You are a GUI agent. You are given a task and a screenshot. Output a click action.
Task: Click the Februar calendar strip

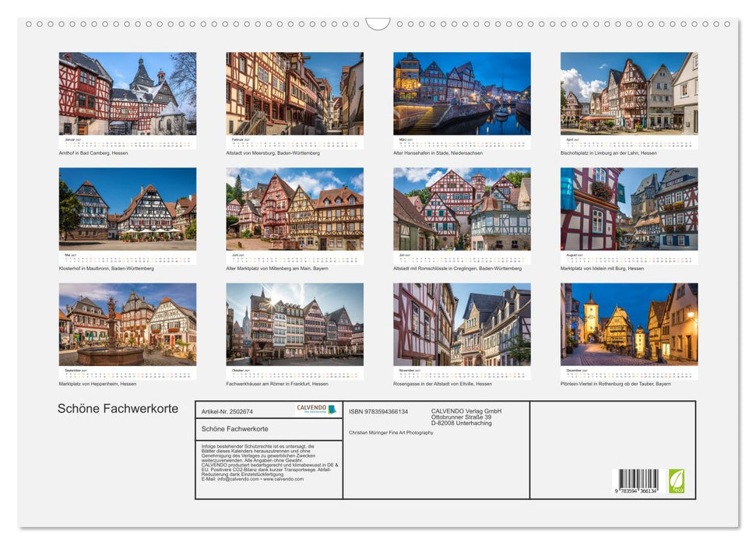pyautogui.click(x=294, y=142)
